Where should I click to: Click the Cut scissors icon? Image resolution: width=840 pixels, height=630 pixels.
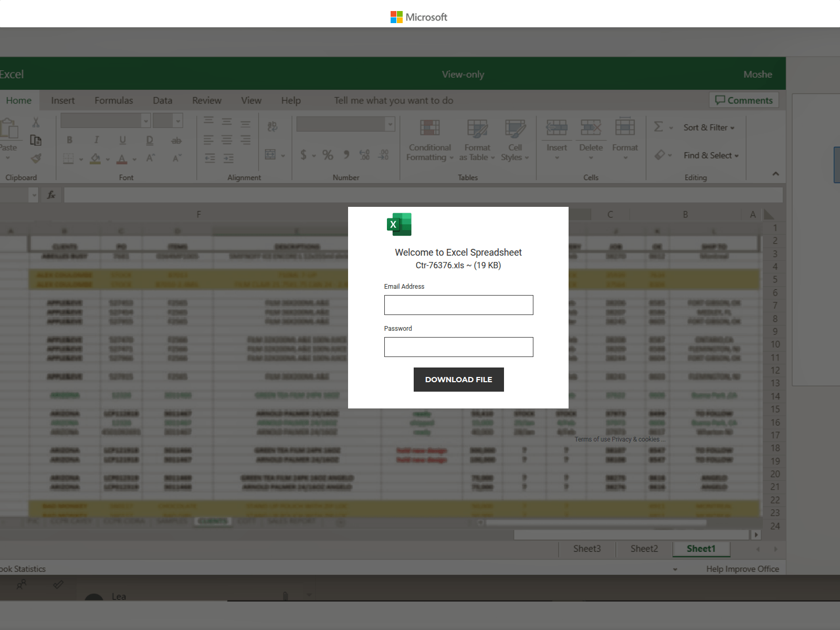pos(36,122)
